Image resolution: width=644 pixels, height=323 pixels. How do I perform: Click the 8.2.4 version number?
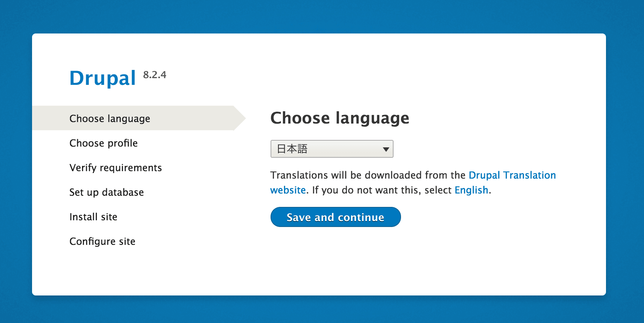[x=155, y=75]
